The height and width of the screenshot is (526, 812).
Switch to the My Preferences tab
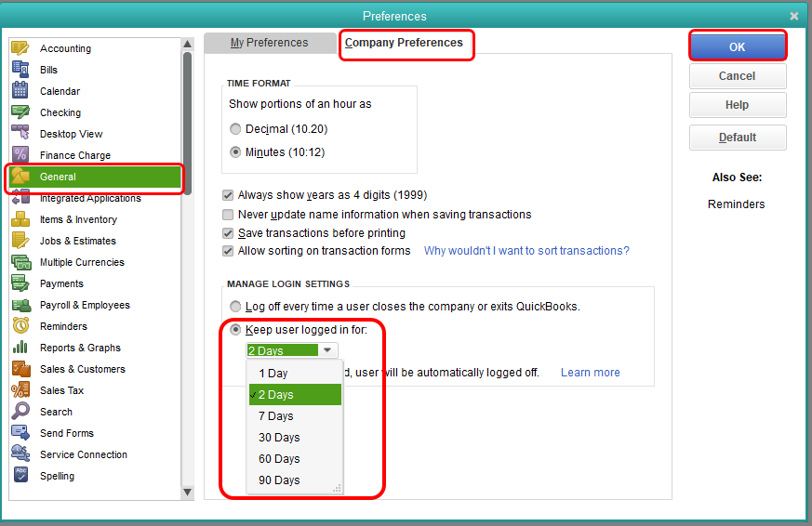point(269,43)
